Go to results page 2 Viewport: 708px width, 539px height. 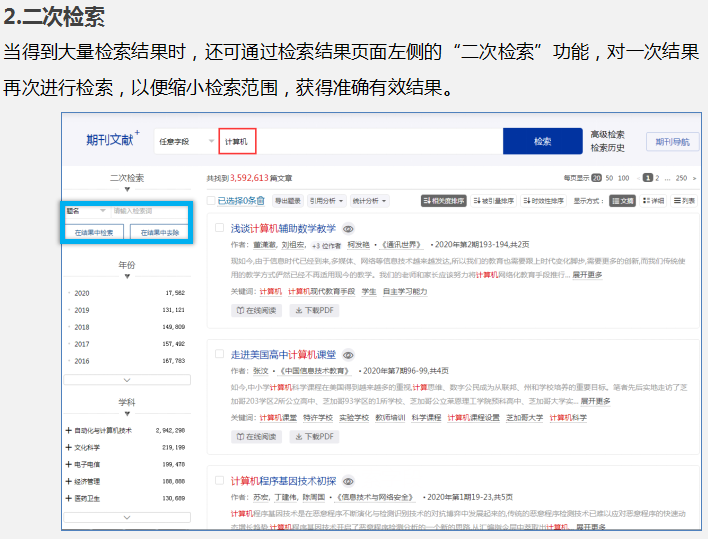click(x=657, y=178)
